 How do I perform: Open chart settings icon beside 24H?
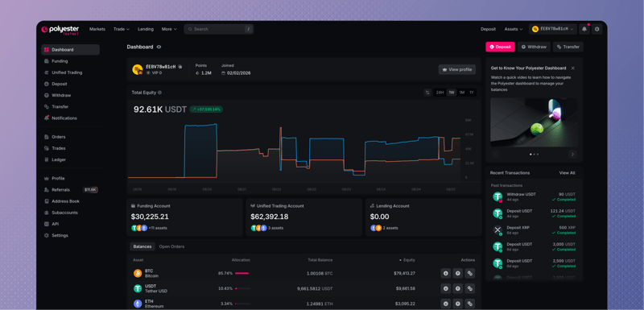point(427,93)
